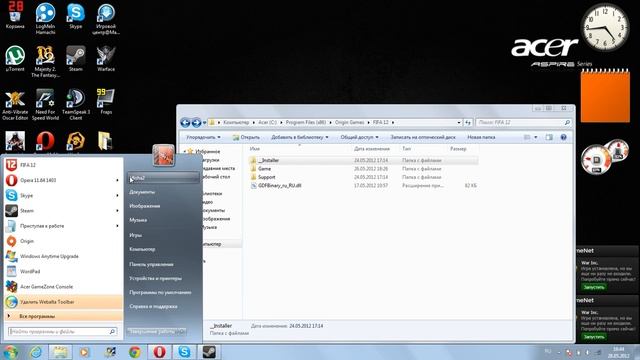640x360 pixels.
Task: Click Program Files (x86) breadcrumb segment
Action: point(306,122)
